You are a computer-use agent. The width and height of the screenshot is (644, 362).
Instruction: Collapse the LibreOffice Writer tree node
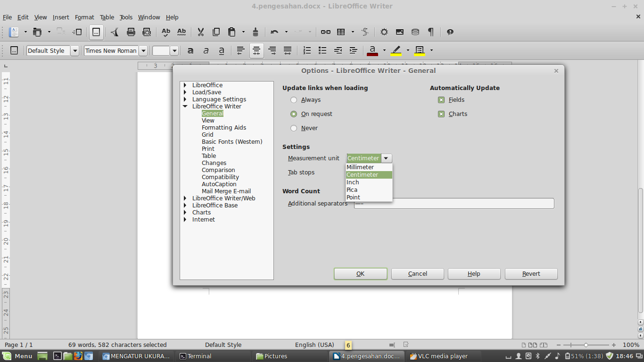[185, 107]
